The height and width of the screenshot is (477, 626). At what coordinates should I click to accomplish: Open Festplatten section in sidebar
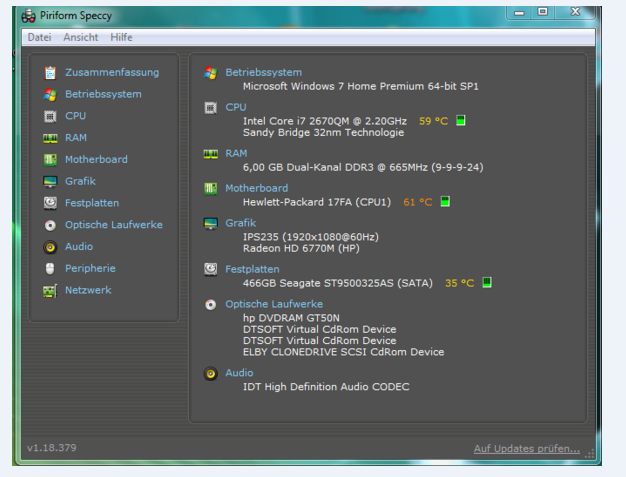92,203
